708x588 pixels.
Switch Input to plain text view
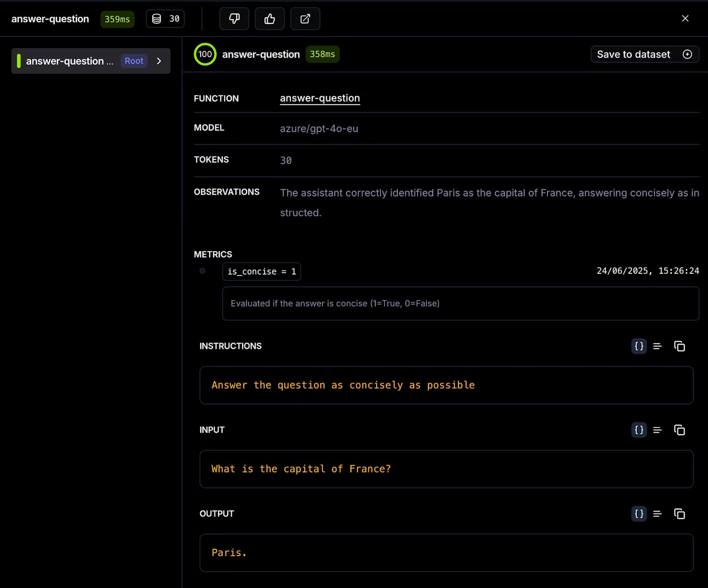coord(657,430)
